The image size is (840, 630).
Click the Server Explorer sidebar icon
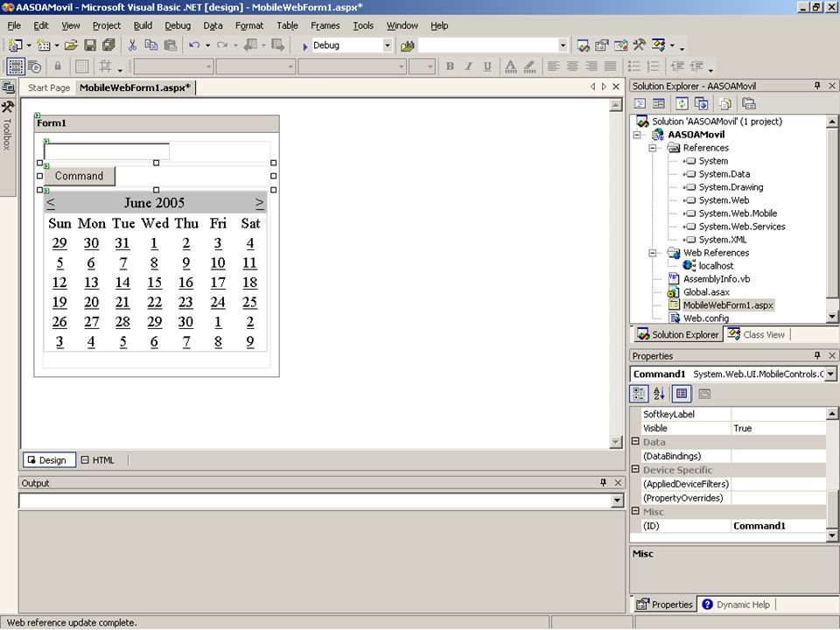pos(8,87)
